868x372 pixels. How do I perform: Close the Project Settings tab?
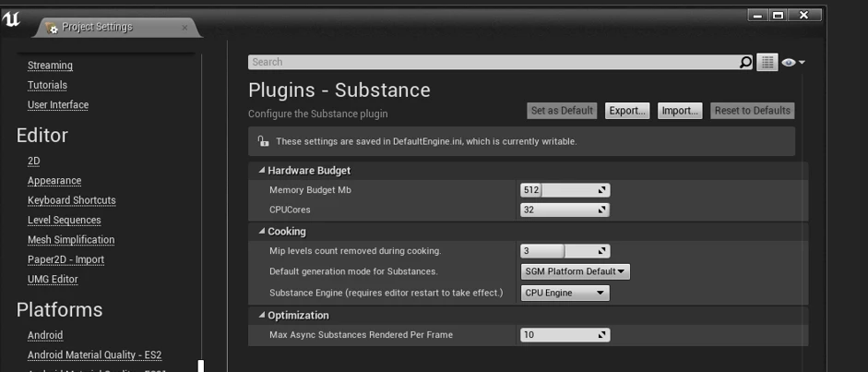(184, 27)
